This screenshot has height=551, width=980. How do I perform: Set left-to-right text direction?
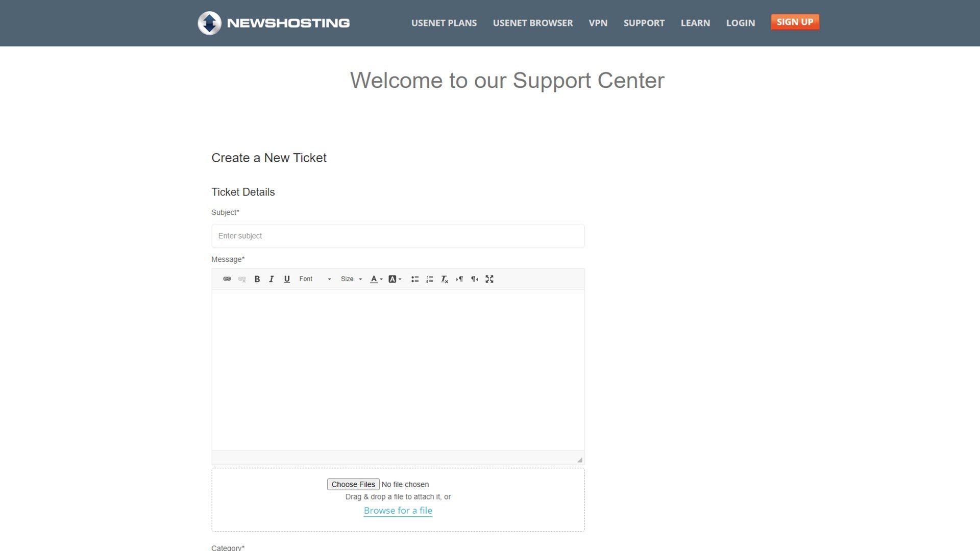coord(459,279)
